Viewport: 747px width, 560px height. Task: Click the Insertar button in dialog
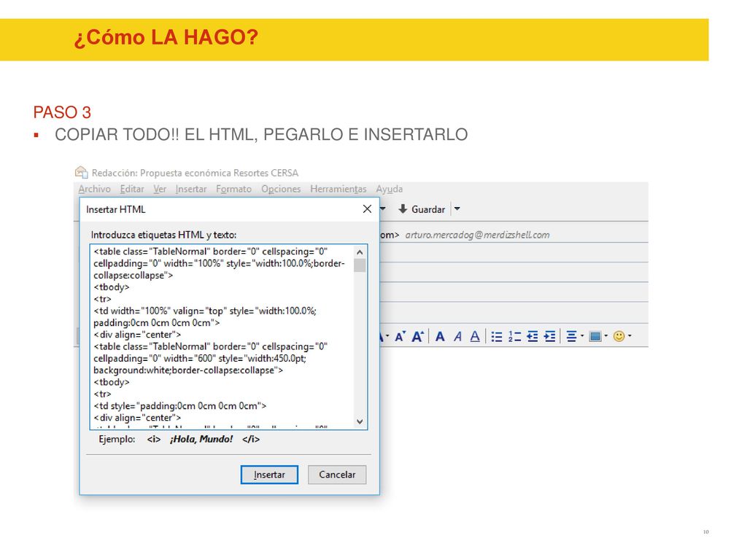click(x=269, y=475)
